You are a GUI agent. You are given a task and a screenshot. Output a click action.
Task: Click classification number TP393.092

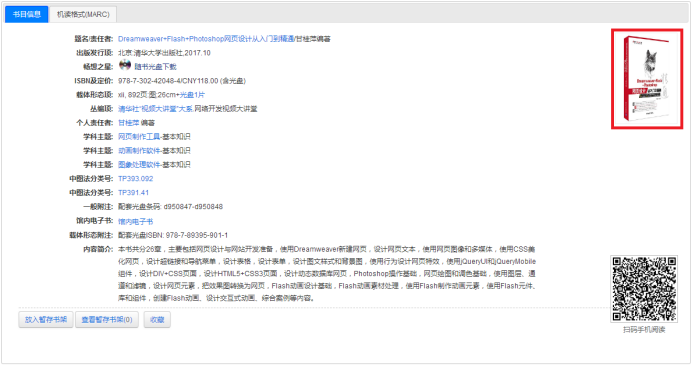point(135,179)
